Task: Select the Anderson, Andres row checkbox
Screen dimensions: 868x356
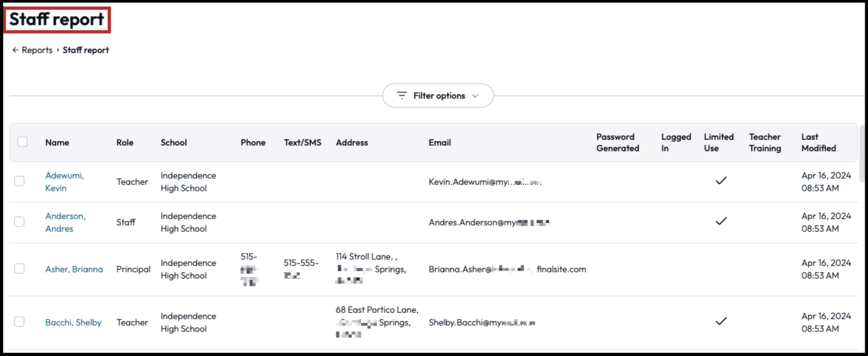Action: click(x=20, y=222)
